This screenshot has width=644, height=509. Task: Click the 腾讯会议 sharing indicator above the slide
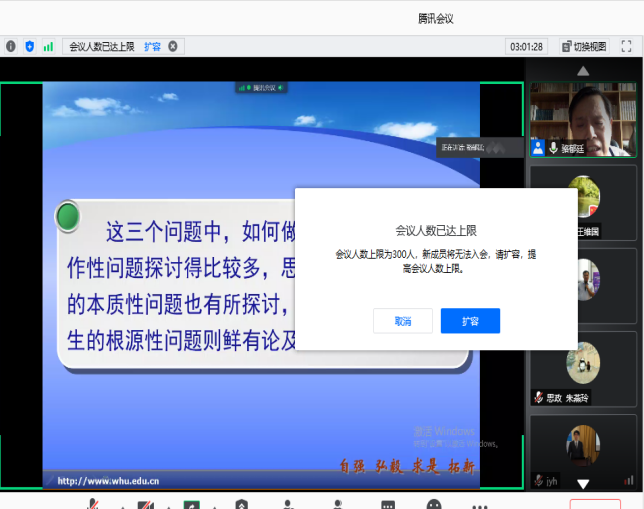(x=261, y=88)
